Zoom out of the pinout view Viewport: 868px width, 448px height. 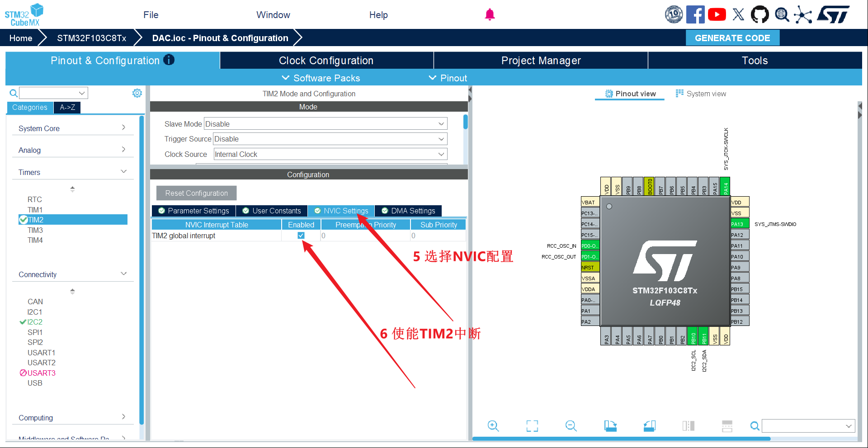click(x=571, y=426)
